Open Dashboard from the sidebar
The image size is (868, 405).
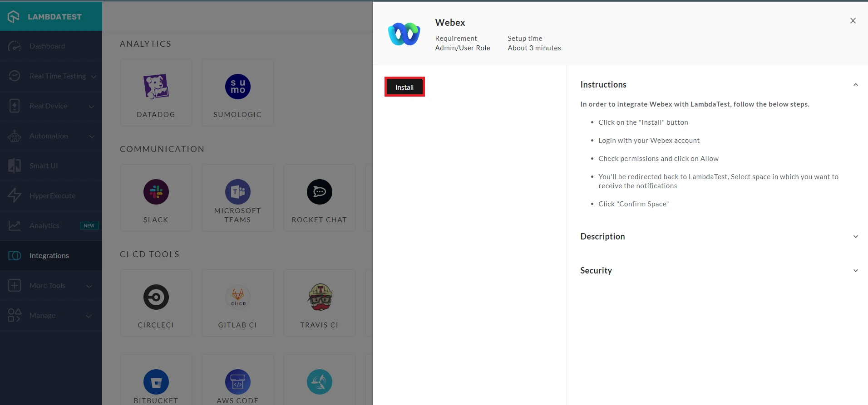click(47, 46)
